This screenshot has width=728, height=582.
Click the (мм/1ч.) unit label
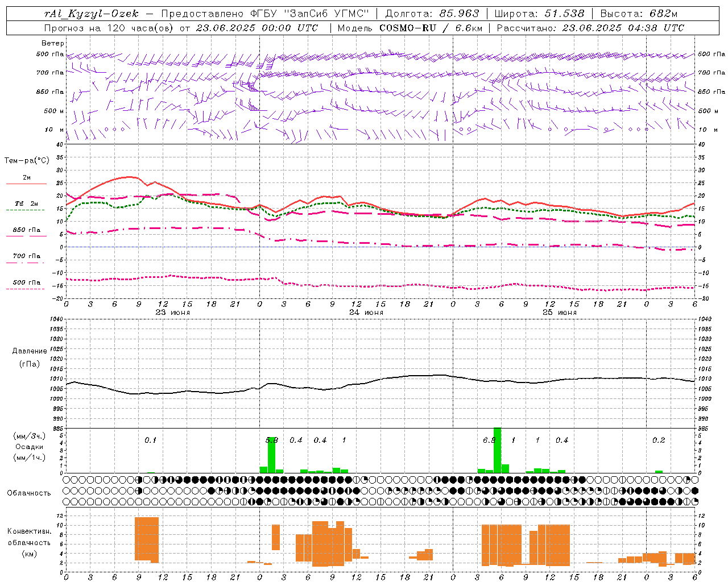point(30,458)
